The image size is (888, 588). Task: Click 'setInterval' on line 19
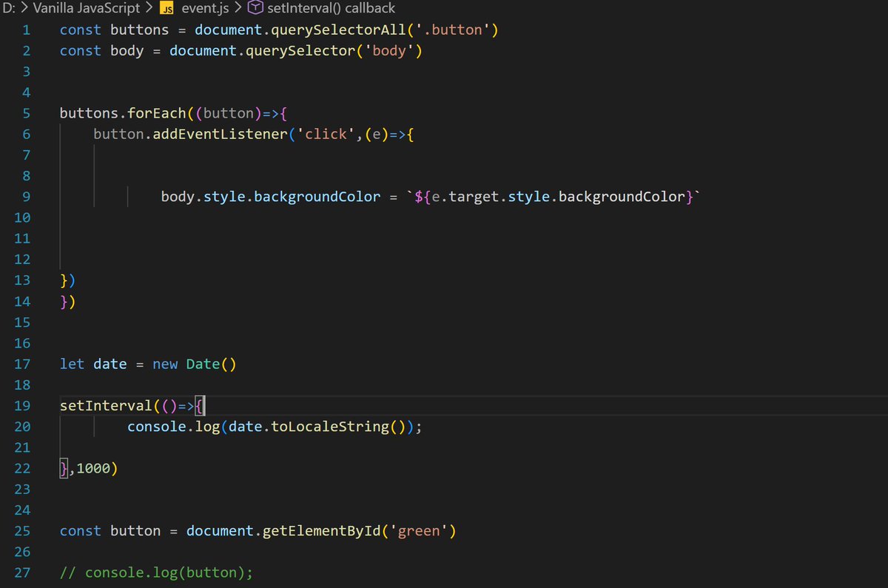[x=106, y=405]
